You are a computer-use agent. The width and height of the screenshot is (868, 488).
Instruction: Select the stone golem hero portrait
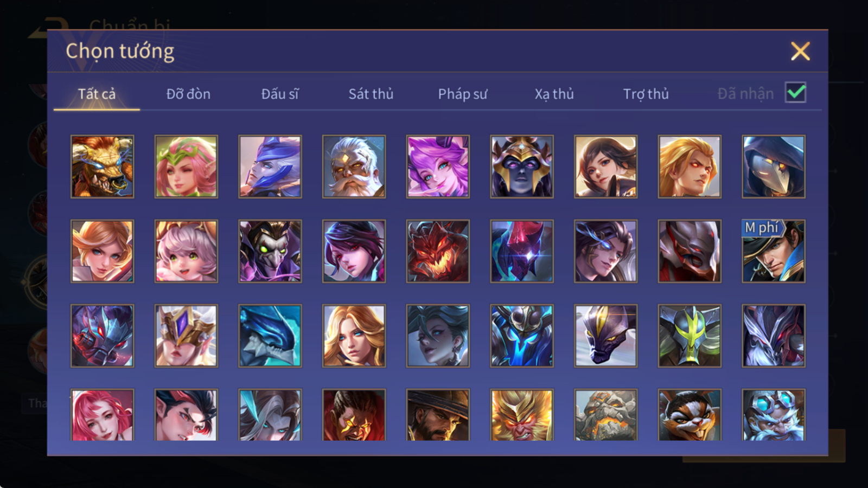point(606,415)
